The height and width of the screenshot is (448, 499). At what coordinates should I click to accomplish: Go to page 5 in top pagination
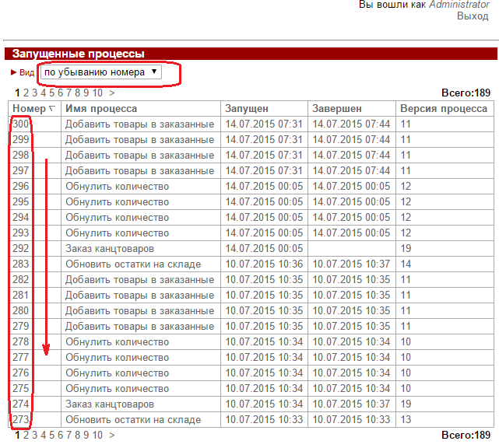pyautogui.click(x=51, y=93)
